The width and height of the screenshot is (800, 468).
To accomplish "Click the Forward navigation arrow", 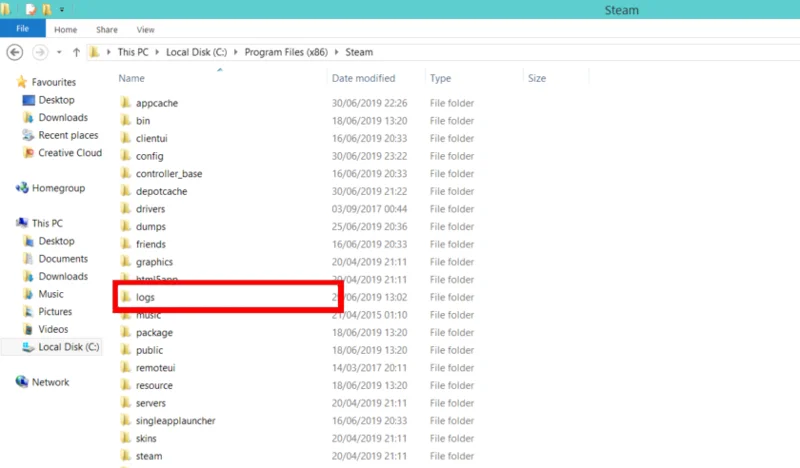I will [40, 52].
